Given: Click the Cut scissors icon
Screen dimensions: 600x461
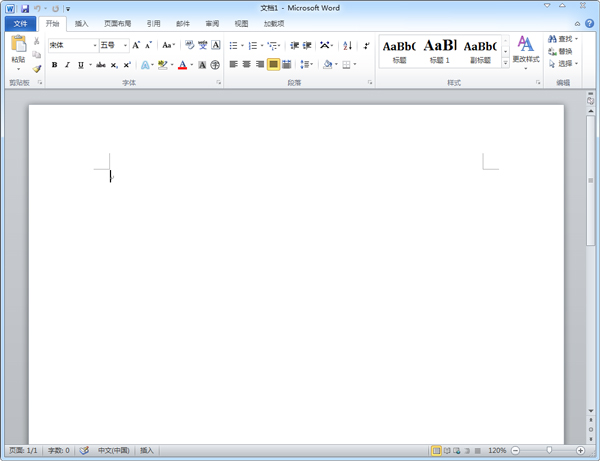Looking at the screenshot, I should coord(37,41).
